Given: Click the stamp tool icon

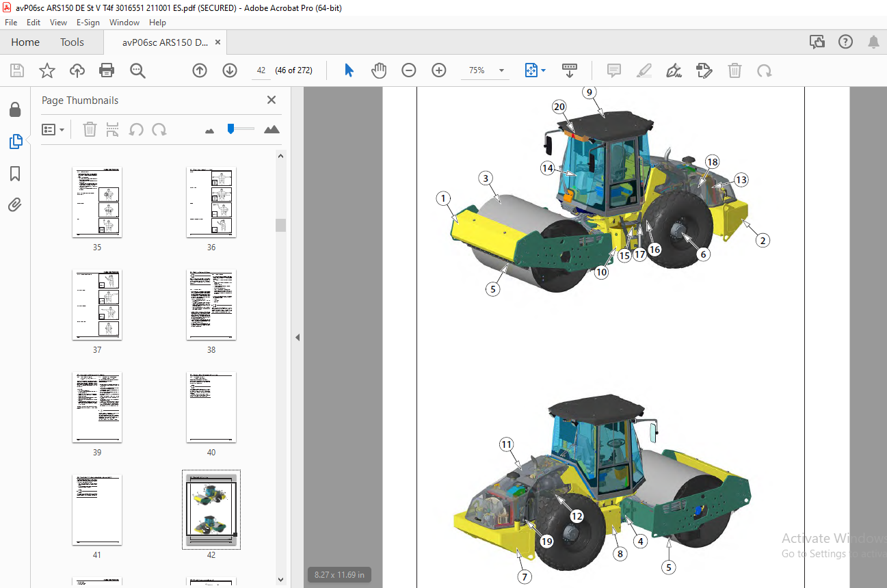Looking at the screenshot, I should click(704, 70).
